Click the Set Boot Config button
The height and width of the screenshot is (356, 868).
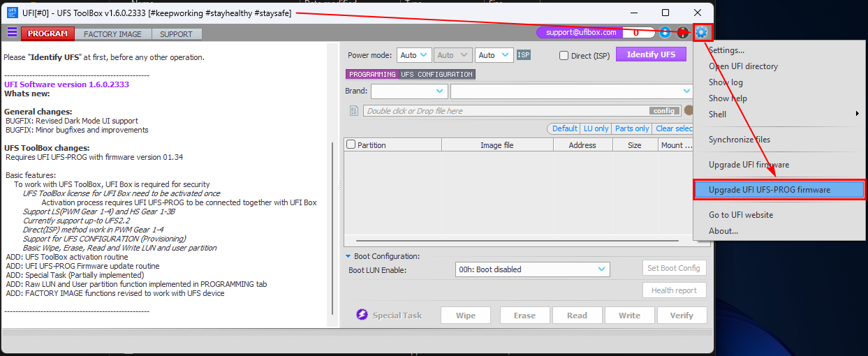point(674,268)
